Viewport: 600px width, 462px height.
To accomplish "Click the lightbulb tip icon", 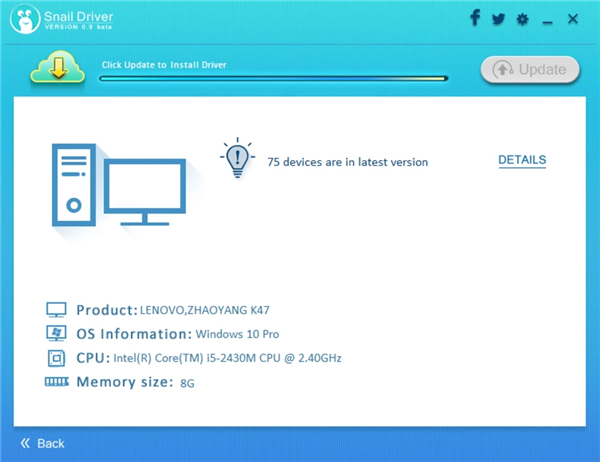I will (236, 159).
